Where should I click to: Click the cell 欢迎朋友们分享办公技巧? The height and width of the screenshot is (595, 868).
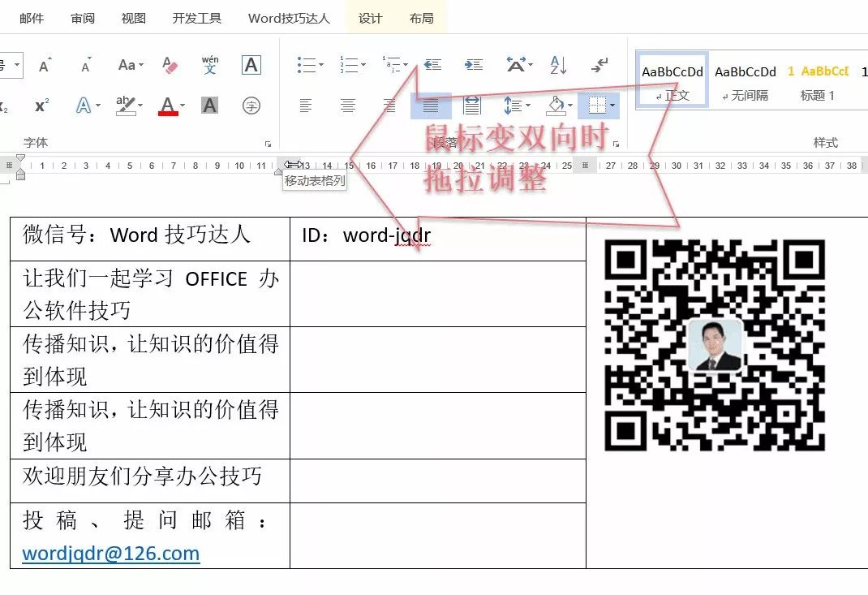pyautogui.click(x=150, y=481)
